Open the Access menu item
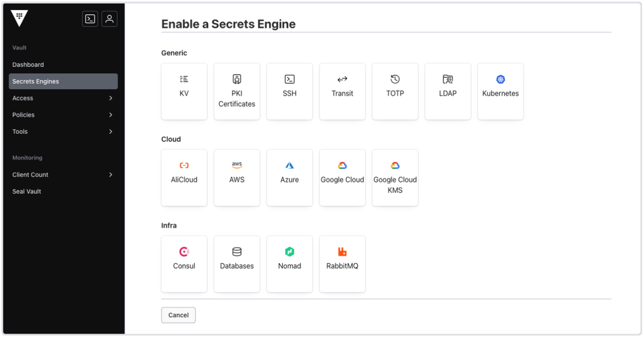The width and height of the screenshot is (644, 337). tap(63, 98)
